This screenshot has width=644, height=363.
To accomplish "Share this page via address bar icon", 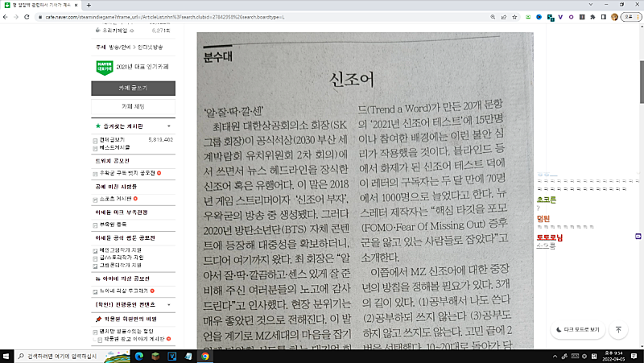I will tap(504, 17).
